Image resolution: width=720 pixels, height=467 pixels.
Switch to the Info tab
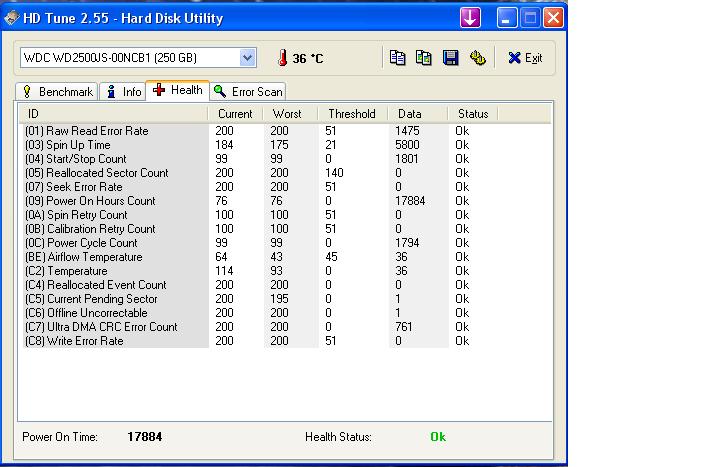(123, 92)
